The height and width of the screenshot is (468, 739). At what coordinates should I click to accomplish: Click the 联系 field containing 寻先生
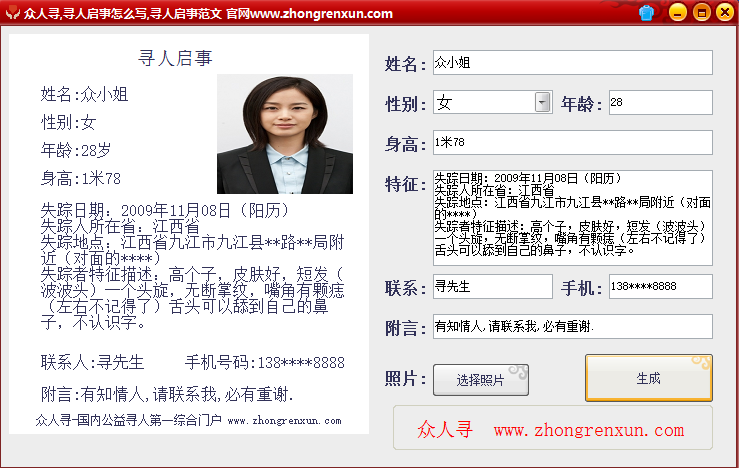(493, 287)
